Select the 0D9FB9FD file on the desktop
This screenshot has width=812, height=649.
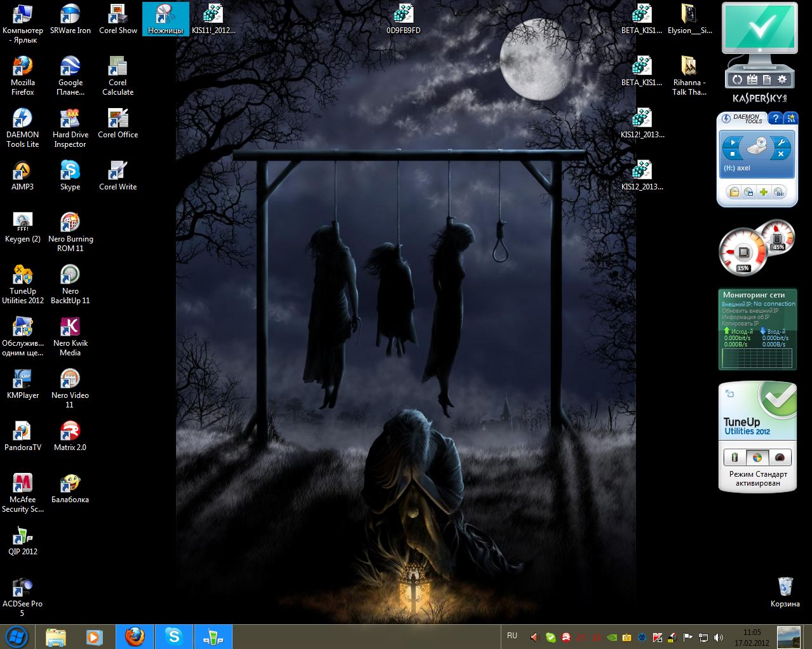[403, 19]
